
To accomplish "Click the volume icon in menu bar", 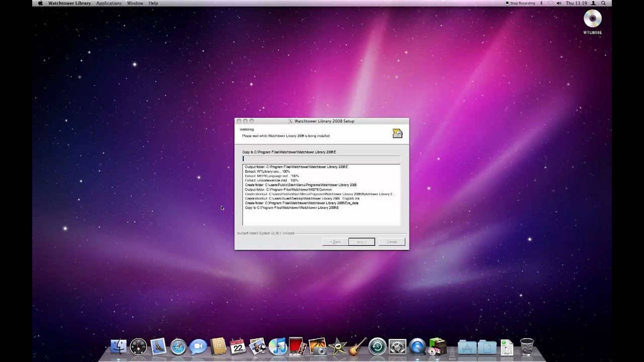I will (x=559, y=3).
